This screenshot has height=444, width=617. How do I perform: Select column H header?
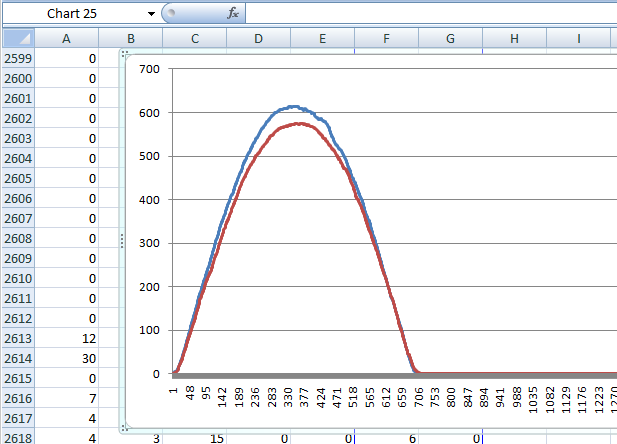514,38
